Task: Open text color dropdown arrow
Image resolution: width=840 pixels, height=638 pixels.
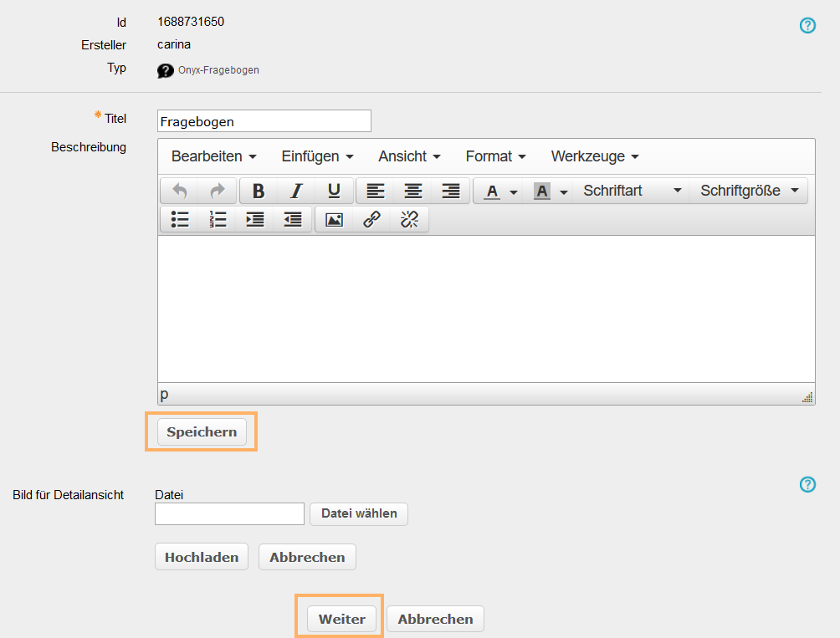Action: tap(514, 191)
